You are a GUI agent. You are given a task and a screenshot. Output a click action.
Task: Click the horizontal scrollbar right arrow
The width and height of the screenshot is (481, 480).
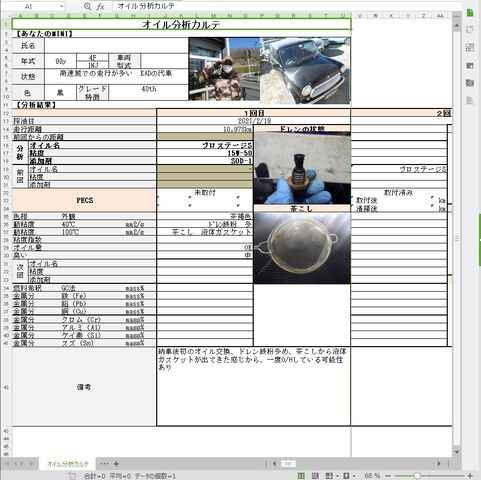(x=439, y=463)
